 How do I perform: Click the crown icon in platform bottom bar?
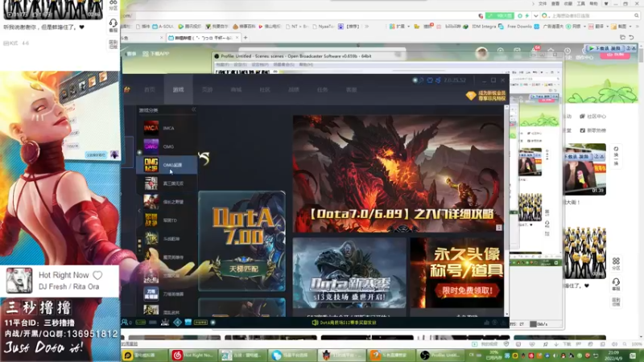(165, 323)
